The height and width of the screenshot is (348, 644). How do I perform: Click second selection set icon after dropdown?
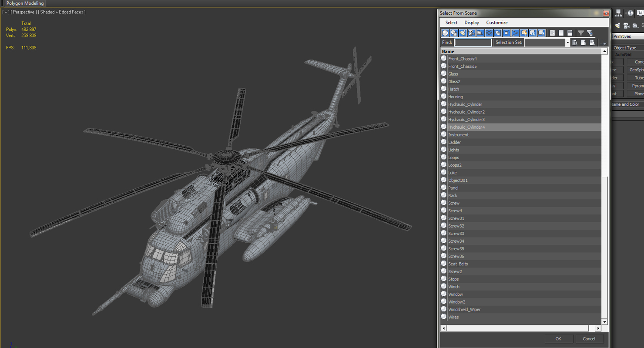(x=584, y=43)
